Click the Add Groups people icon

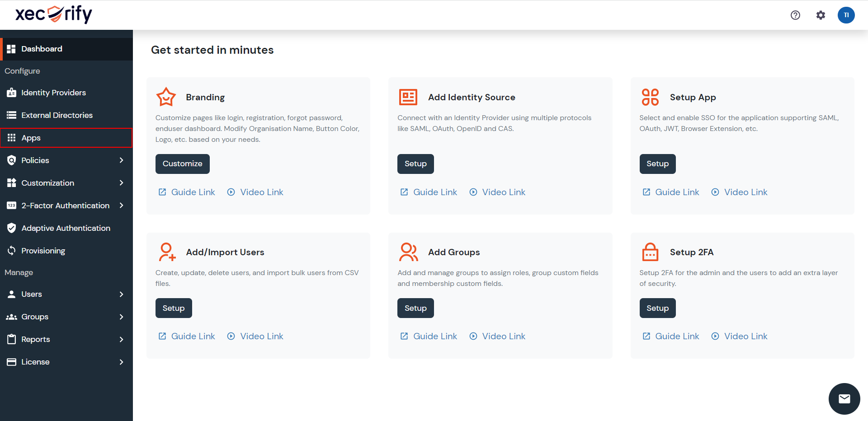408,252
